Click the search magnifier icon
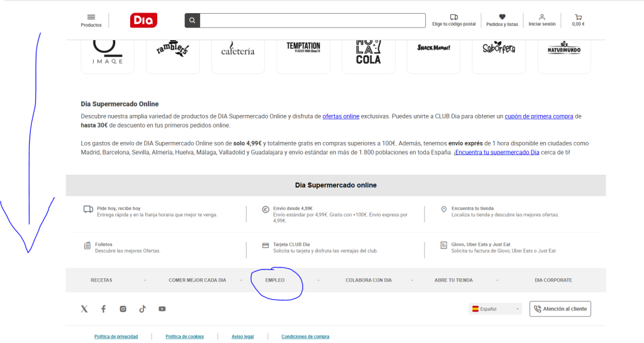644x343 pixels. 192,20
